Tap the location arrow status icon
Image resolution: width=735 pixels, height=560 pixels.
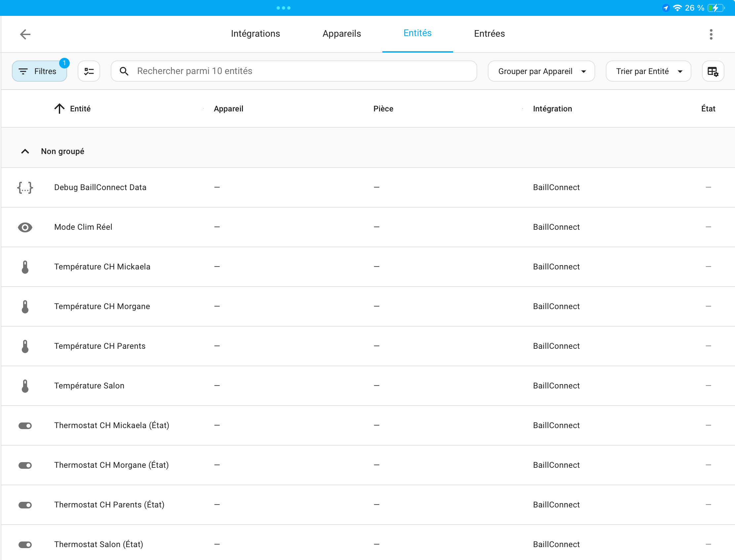point(666,8)
